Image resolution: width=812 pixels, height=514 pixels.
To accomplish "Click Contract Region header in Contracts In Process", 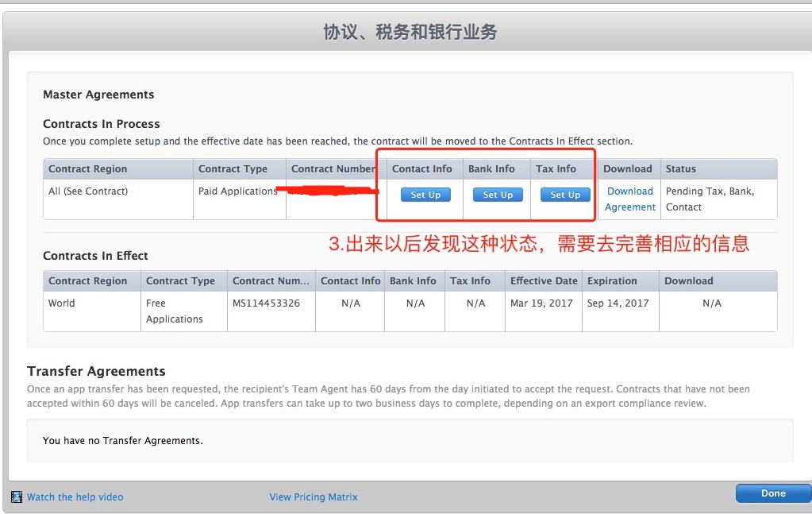I will 87,169.
